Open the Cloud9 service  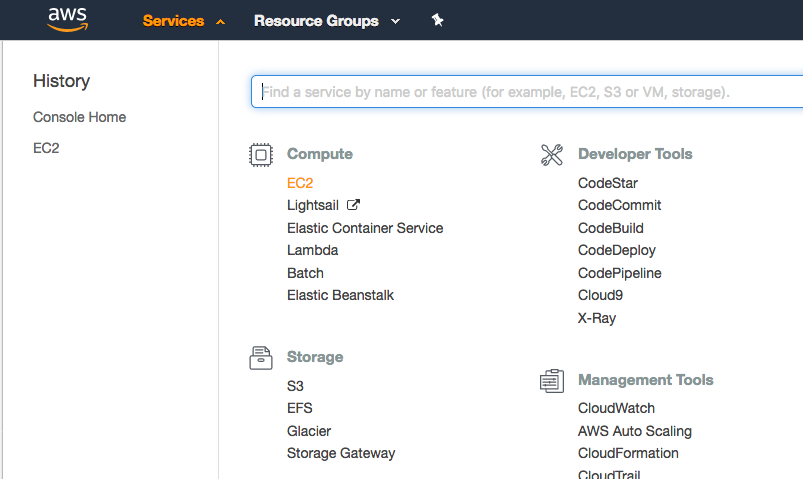pos(600,295)
